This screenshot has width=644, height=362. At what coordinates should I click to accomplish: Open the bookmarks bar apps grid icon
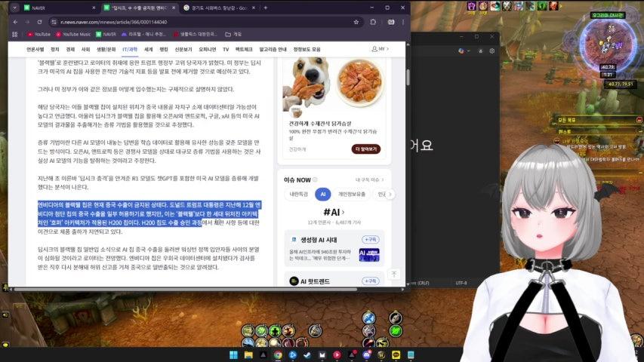15,35
